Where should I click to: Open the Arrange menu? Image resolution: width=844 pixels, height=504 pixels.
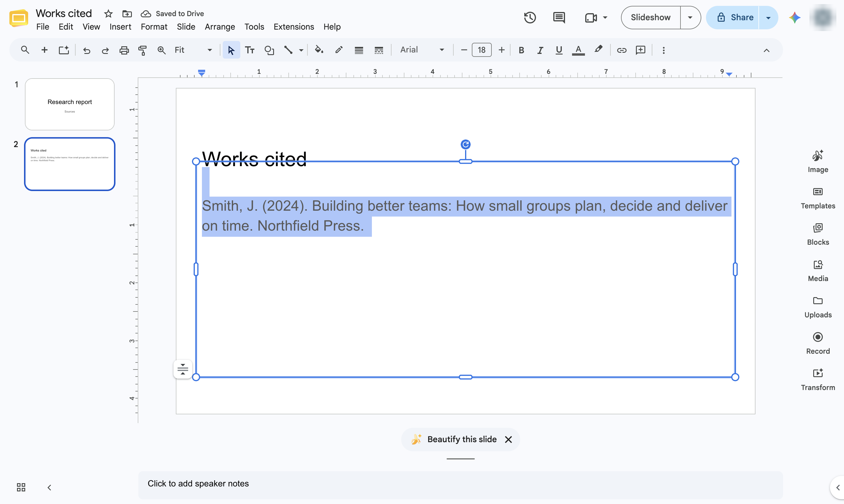click(220, 27)
